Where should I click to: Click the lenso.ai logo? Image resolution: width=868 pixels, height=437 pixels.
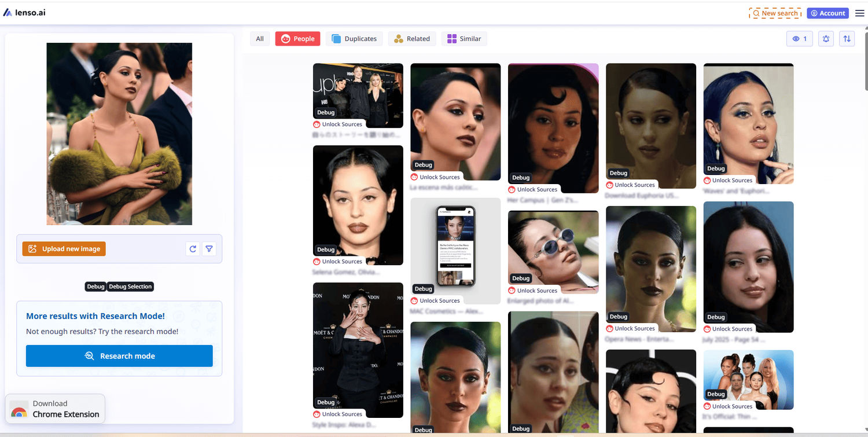coord(24,12)
